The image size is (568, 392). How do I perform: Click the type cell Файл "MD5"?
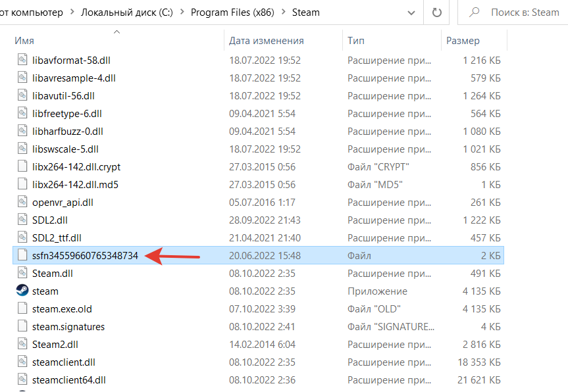[374, 184]
